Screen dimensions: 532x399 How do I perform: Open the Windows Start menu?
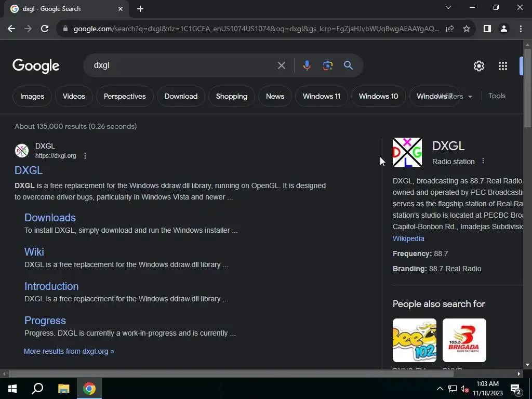(12, 389)
